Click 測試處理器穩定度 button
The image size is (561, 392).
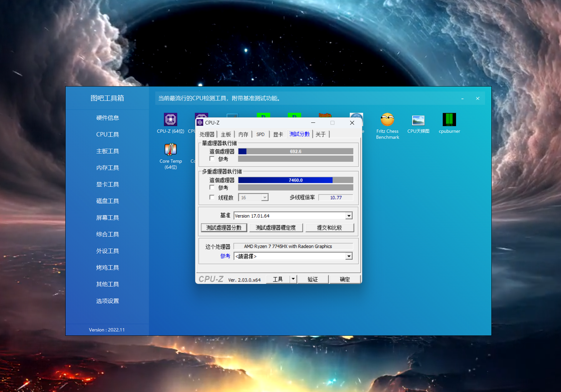click(276, 228)
